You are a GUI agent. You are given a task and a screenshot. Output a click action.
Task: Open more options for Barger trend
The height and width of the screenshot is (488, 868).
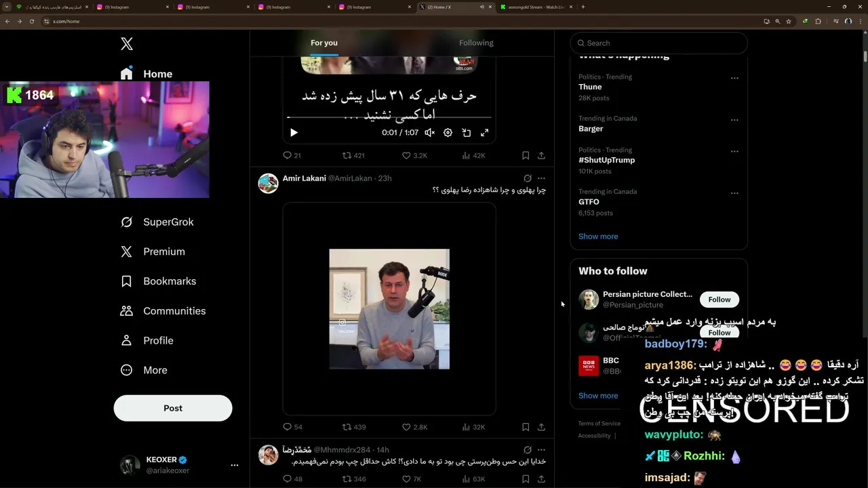coord(734,120)
